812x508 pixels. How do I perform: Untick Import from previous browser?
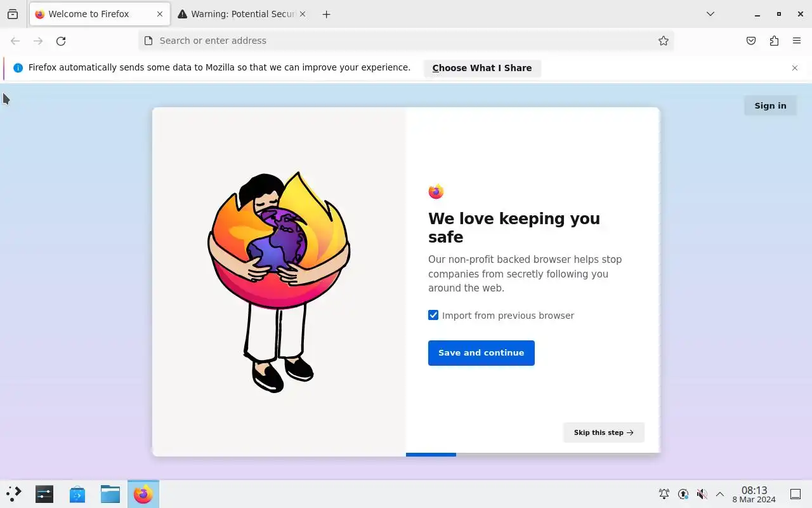click(433, 315)
